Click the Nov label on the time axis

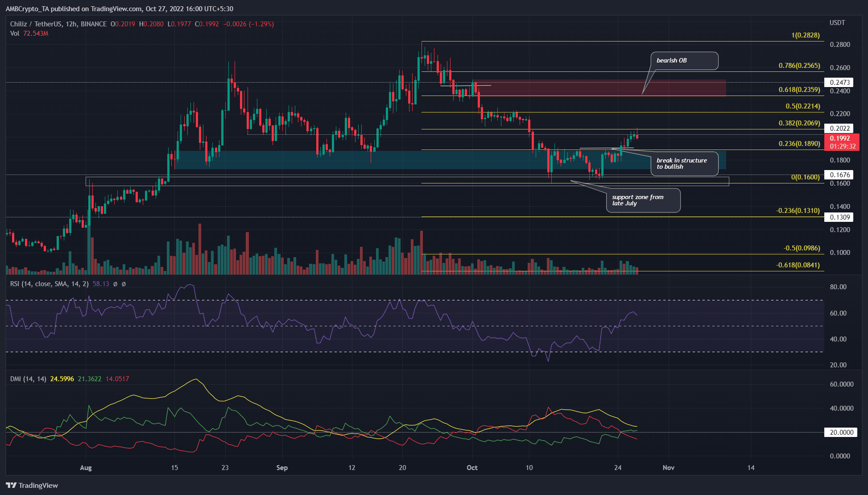[668, 468]
